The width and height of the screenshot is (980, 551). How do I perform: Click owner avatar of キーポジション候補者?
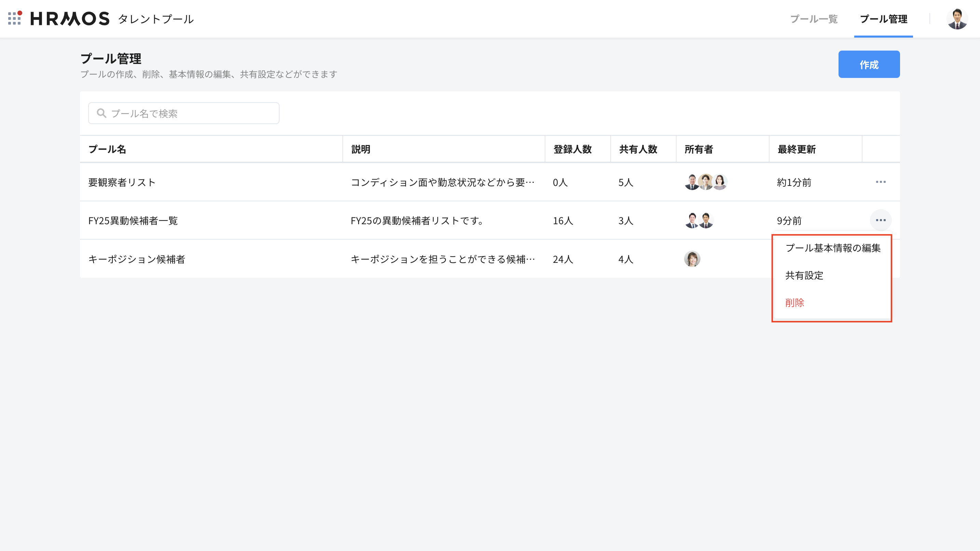click(x=692, y=259)
